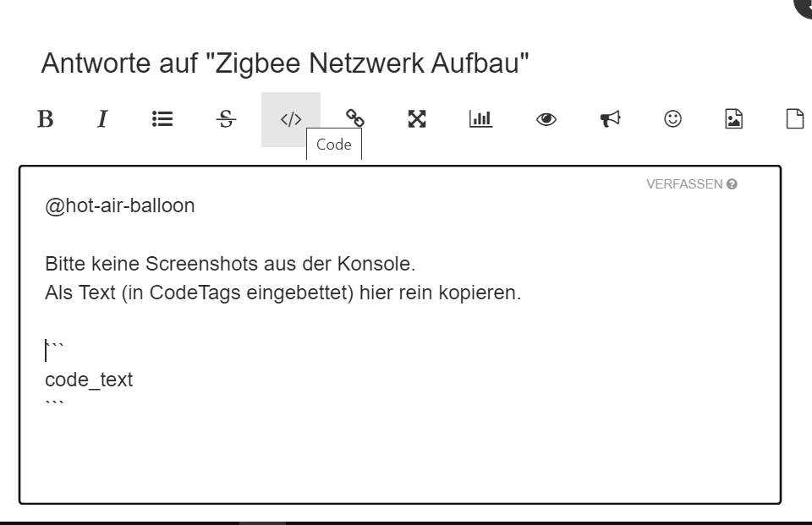Apply strikethrough formatting

[226, 119]
